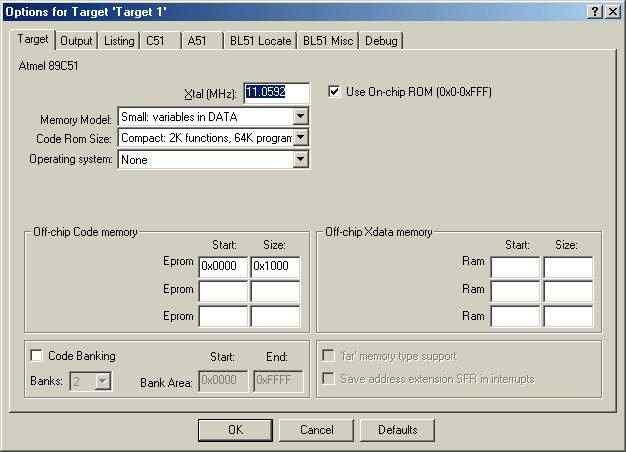Click the Xtal (MHz) frequency field
This screenshot has height=452, width=626.
pyautogui.click(x=278, y=93)
